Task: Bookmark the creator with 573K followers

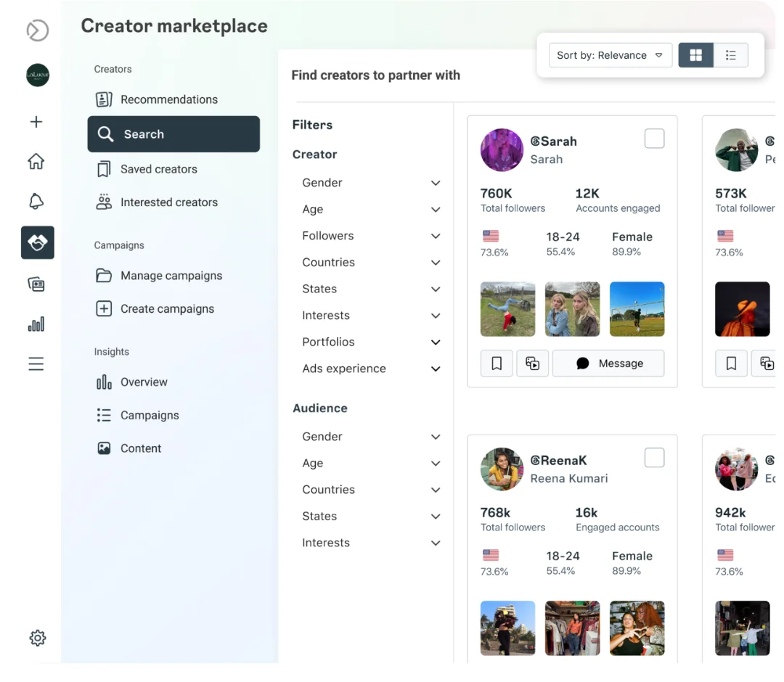Action: click(x=731, y=363)
